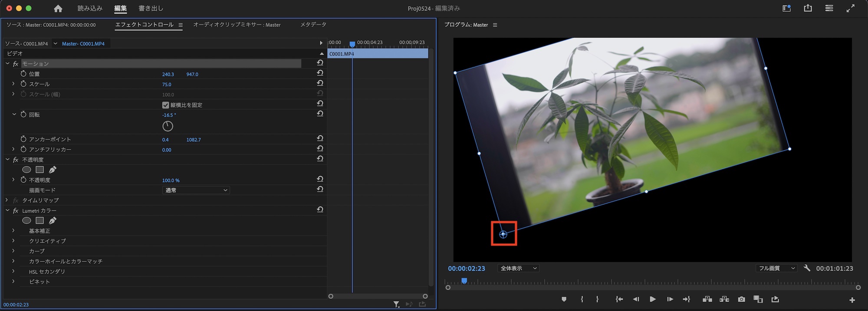Reset the 回転 rotation parameter
Viewport: 868px width, 311px height.
pyautogui.click(x=320, y=114)
